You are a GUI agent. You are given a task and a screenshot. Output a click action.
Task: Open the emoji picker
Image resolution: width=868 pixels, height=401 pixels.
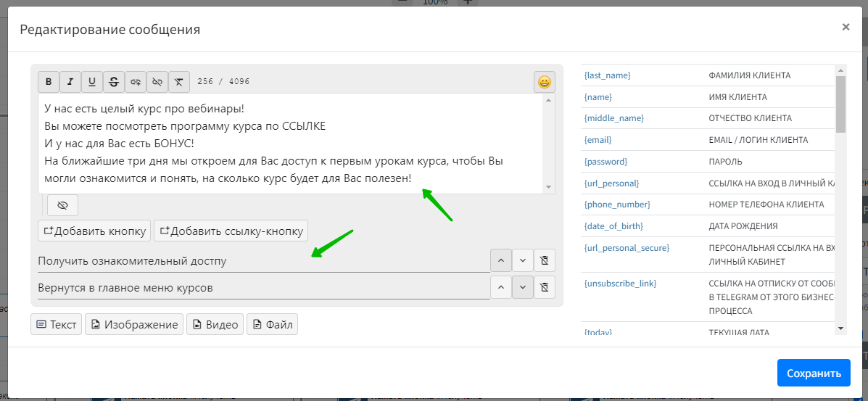coord(545,82)
